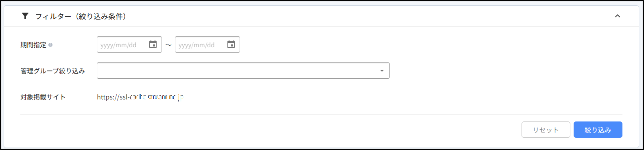Focus the end date yyyy/mm/dd field
This screenshot has width=644, height=150.
coord(200,45)
